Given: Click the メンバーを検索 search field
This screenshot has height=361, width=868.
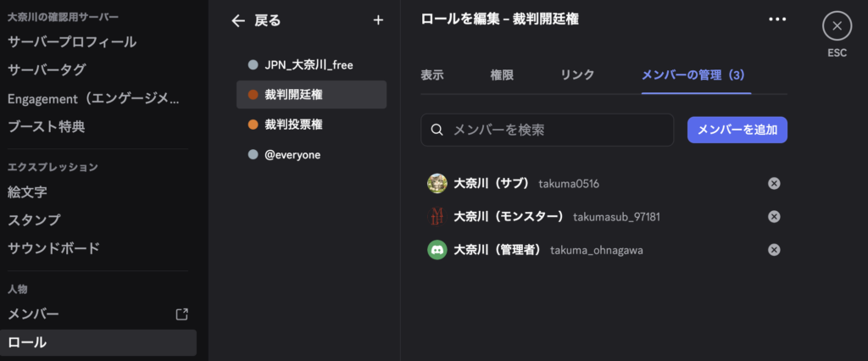Looking at the screenshot, I should (x=555, y=130).
